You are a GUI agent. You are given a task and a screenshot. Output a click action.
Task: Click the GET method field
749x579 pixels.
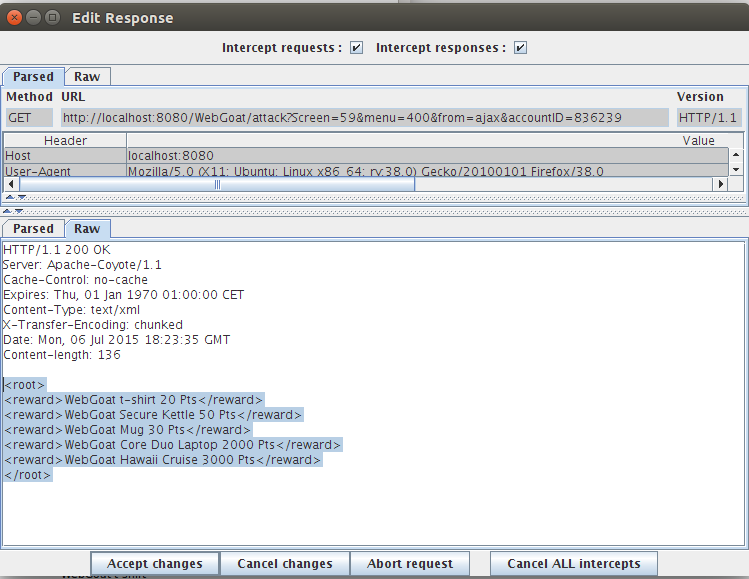(x=29, y=118)
